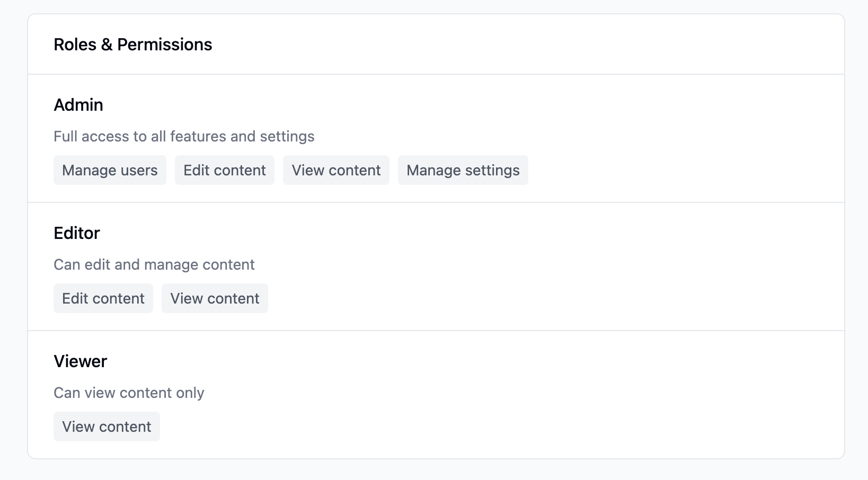Click Admin's Manage users permission tag
Screen dimensions: 868x480
tap(110, 170)
